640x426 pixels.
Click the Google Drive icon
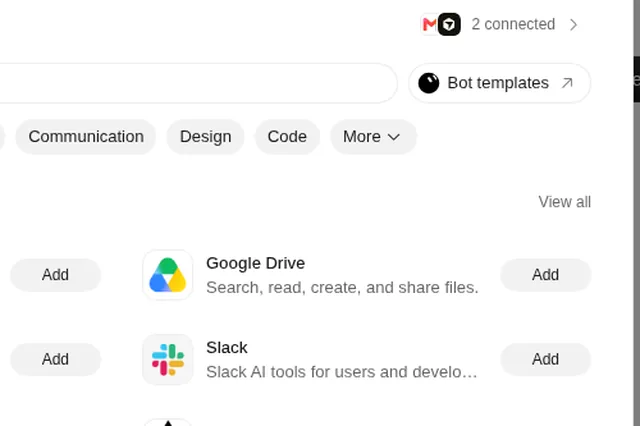(167, 275)
